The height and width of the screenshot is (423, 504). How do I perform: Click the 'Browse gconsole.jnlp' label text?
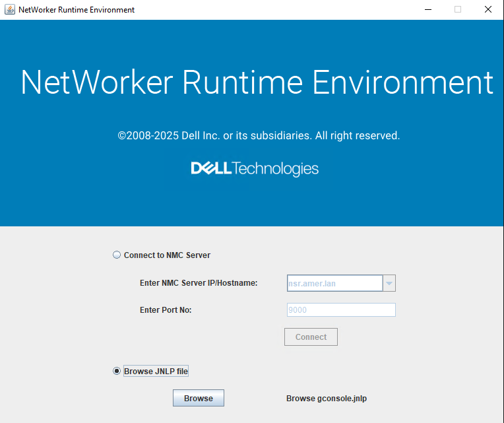[327, 398]
